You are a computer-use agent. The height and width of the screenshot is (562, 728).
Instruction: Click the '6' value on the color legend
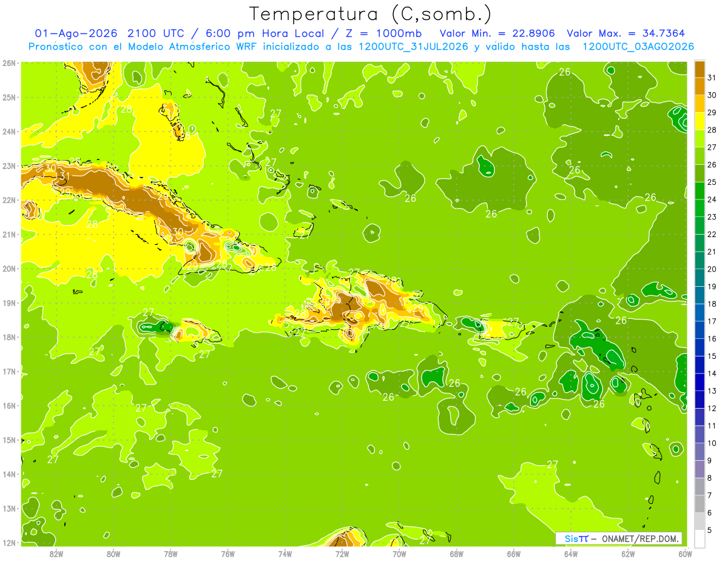(710, 513)
